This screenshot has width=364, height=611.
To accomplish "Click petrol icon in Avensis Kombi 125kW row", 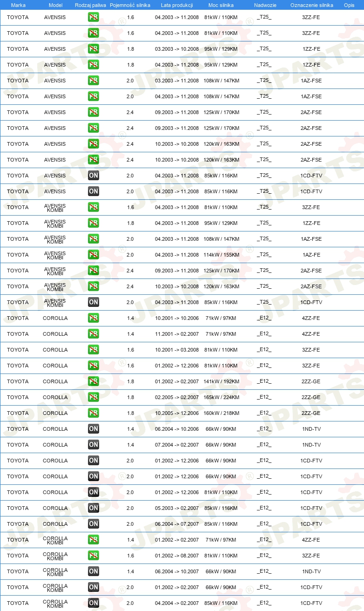I will pos(94,271).
